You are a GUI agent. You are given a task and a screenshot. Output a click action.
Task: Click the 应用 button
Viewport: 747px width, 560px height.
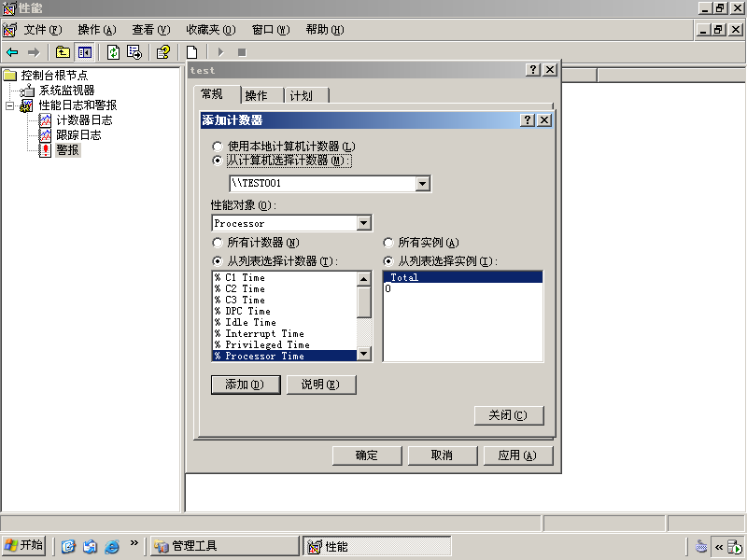point(518,455)
